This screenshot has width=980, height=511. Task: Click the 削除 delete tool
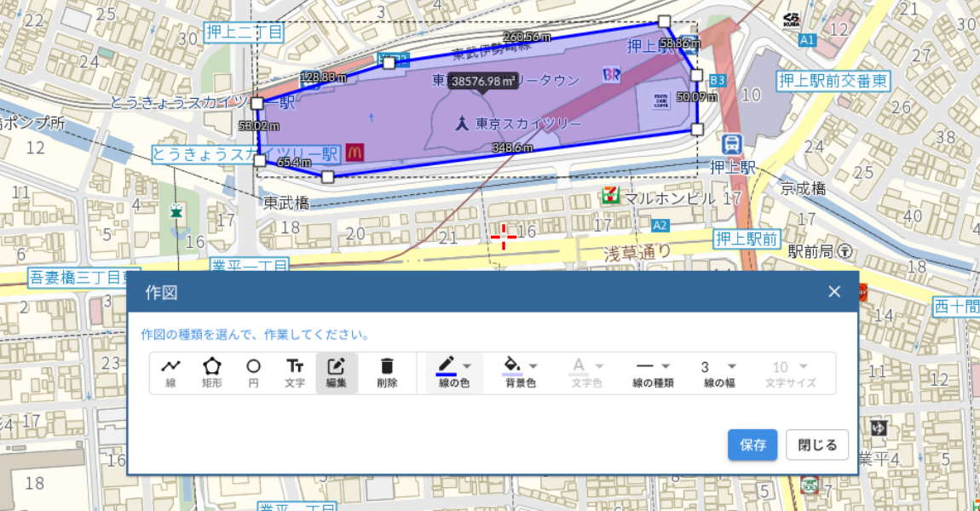pyautogui.click(x=387, y=372)
